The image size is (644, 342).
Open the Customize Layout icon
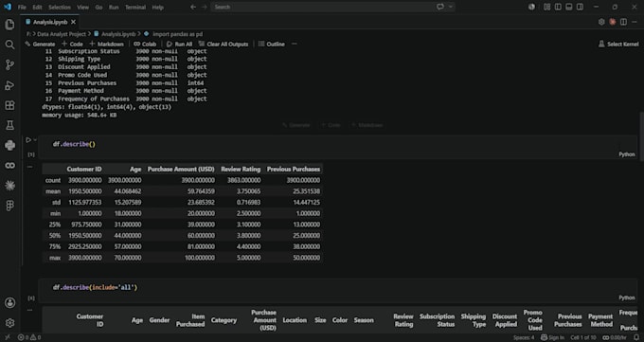[547, 7]
